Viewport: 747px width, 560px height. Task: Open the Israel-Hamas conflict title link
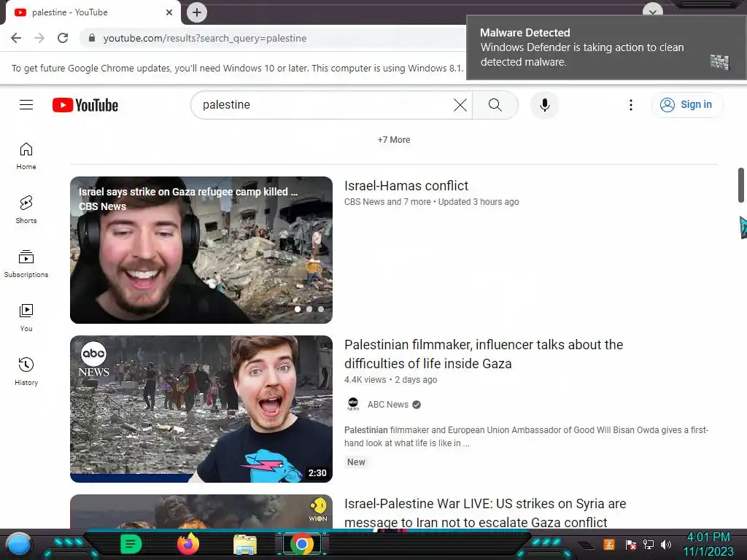point(406,186)
